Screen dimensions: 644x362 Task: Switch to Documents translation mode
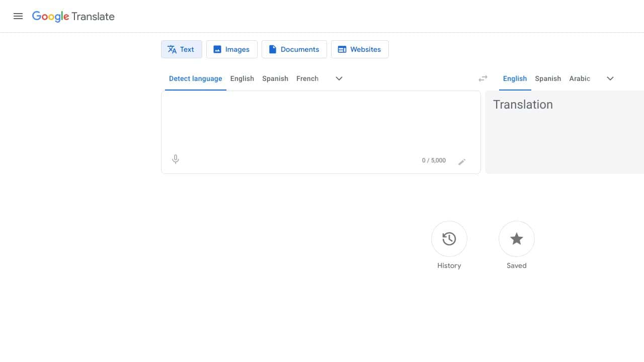[x=294, y=49]
